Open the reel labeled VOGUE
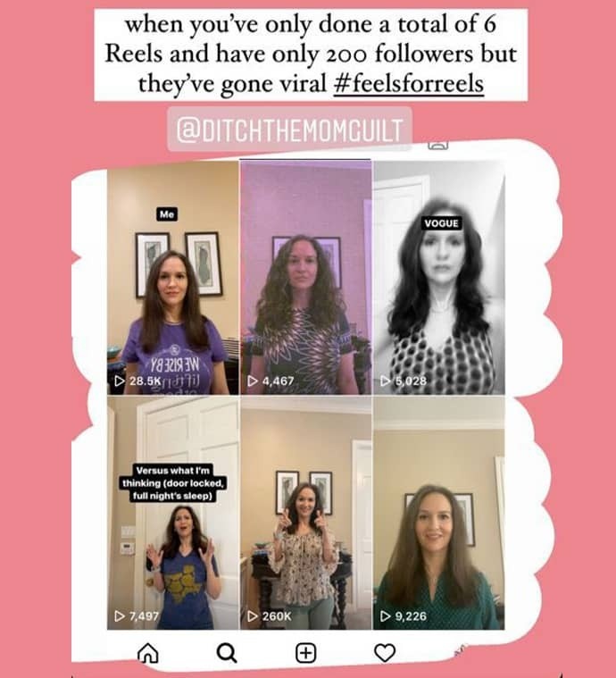 click(438, 277)
